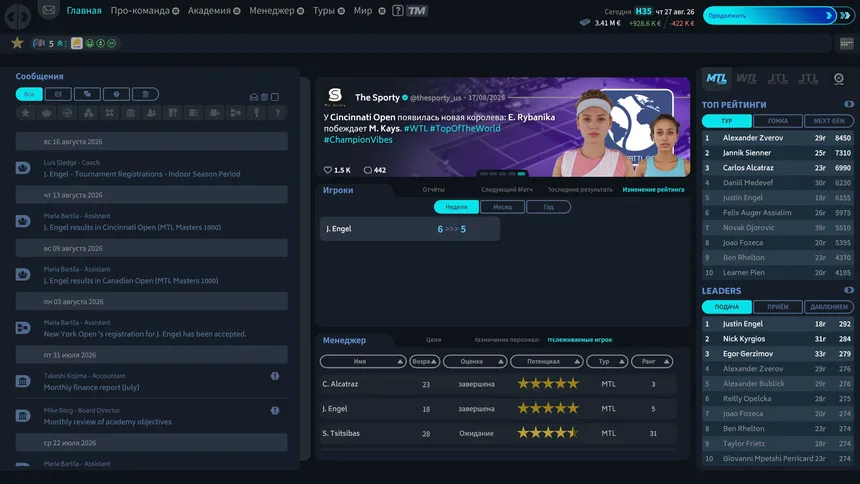
Task: Sort tracked players by 'Тур' column
Action: [607, 361]
